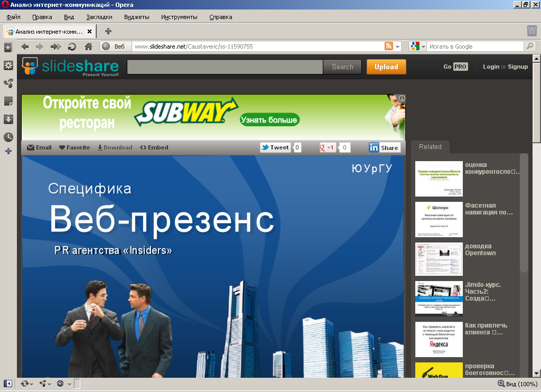The width and height of the screenshot is (541, 392).
Task: Click the Login link
Action: (491, 67)
